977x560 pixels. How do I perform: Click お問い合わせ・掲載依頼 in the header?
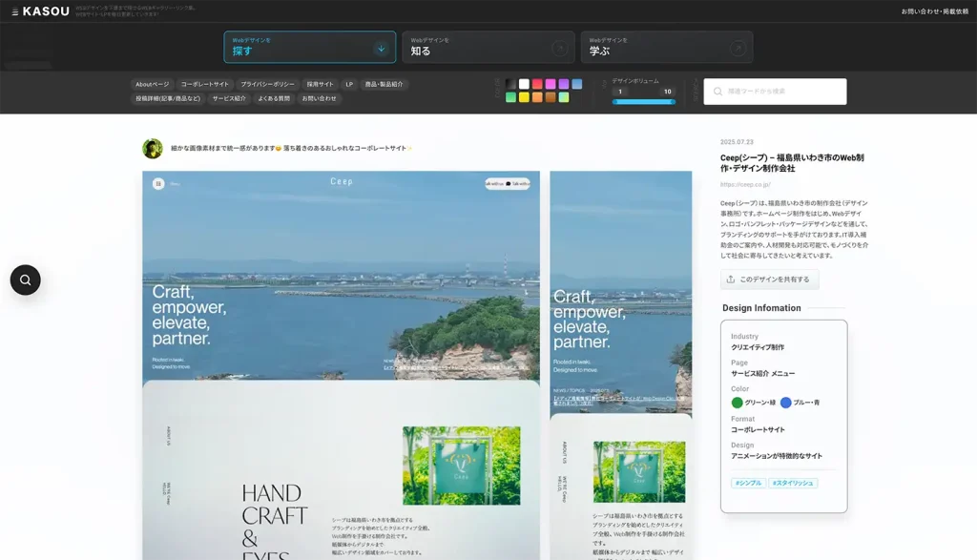[x=934, y=11]
